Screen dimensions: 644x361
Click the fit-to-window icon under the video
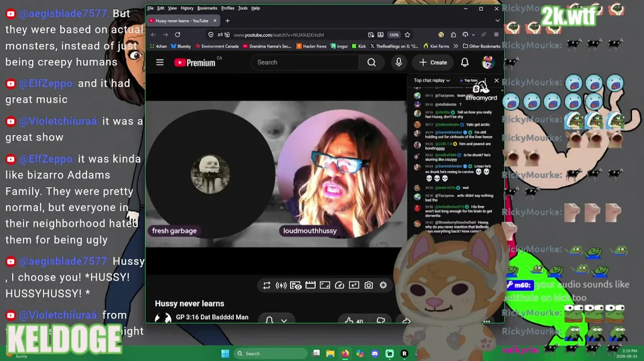325,285
